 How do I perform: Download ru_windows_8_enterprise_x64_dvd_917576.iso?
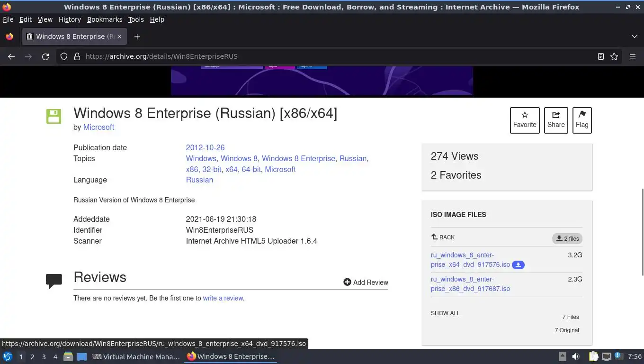click(x=470, y=260)
